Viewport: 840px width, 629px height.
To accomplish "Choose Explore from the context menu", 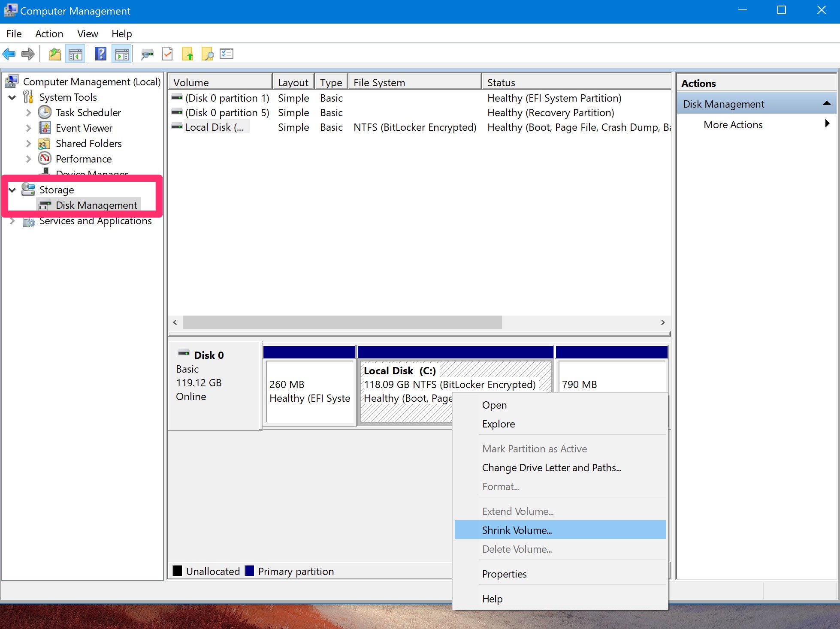I will click(560, 424).
